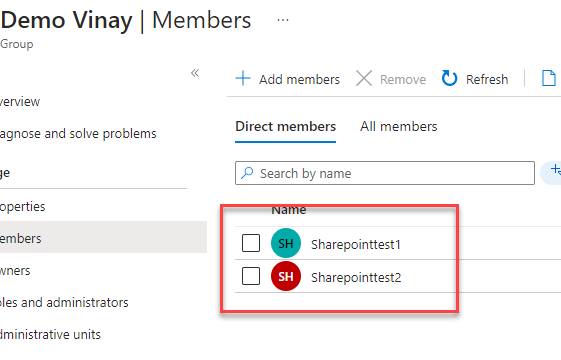The width and height of the screenshot is (561, 360).
Task: Sort by Name column header
Action: click(289, 210)
